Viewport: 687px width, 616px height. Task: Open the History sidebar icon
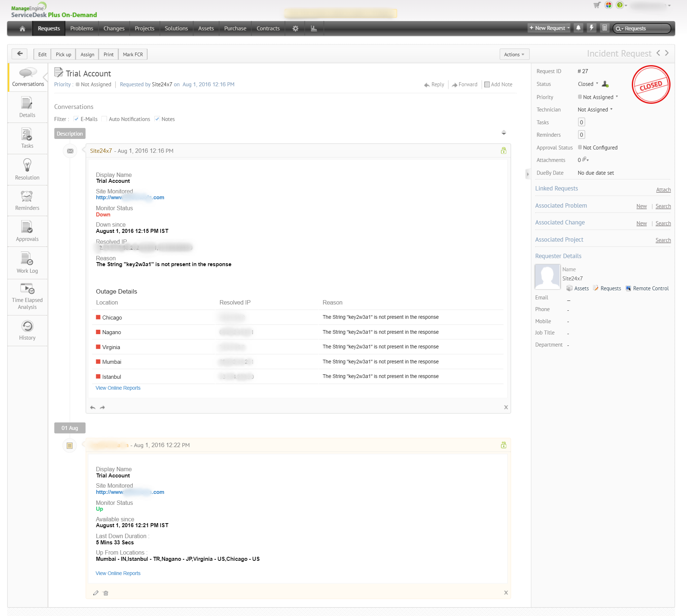27,330
